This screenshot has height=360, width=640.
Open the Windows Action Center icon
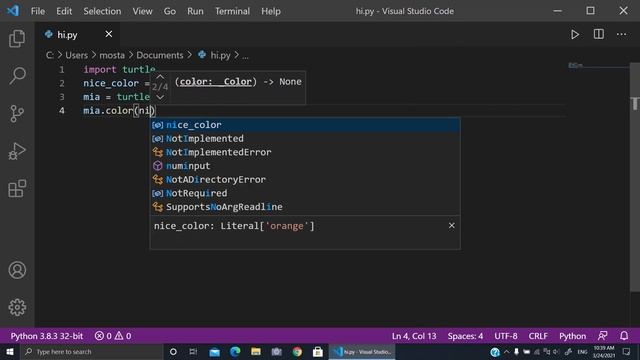(627, 352)
